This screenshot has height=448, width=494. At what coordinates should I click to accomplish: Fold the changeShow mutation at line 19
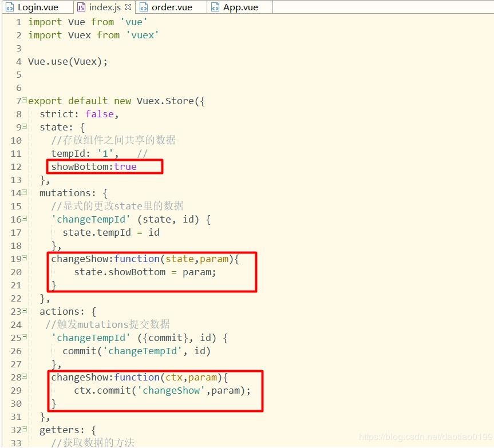point(25,258)
